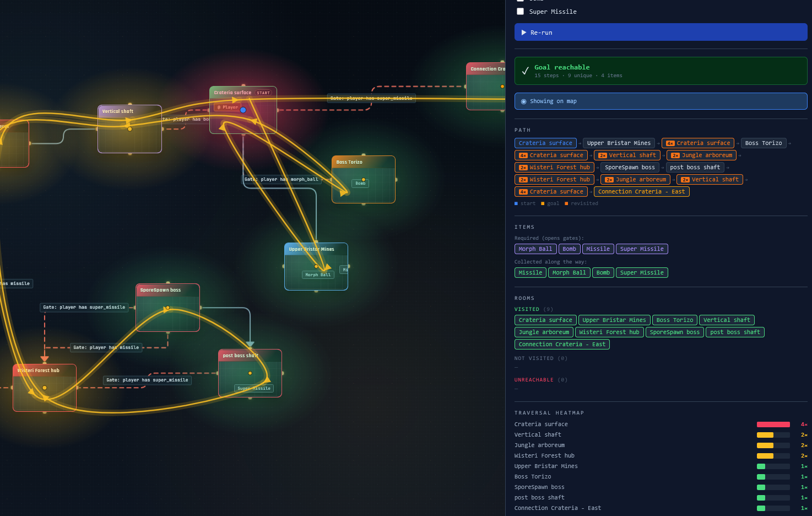Screen dimensions: 812x516
Task: Click the play triangle icon on Re-run
Action: (x=524, y=33)
